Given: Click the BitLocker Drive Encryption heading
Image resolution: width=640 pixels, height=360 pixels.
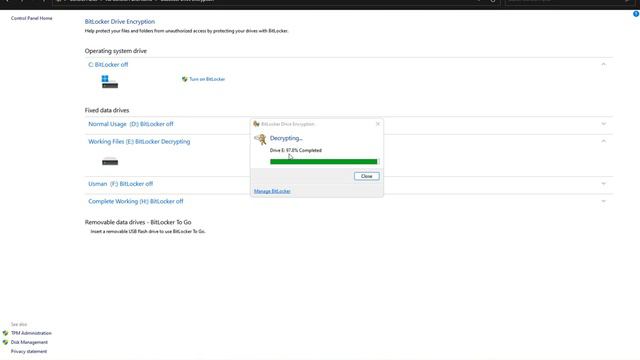Looking at the screenshot, I should pos(120,22).
